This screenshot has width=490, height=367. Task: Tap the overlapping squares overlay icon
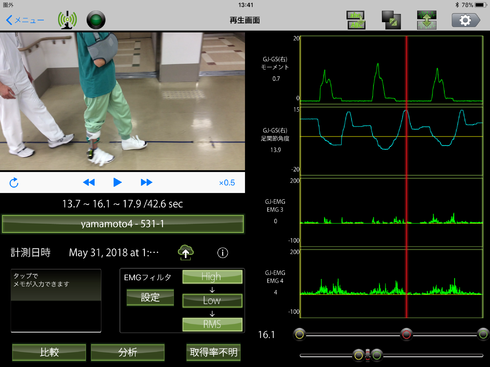click(x=391, y=20)
